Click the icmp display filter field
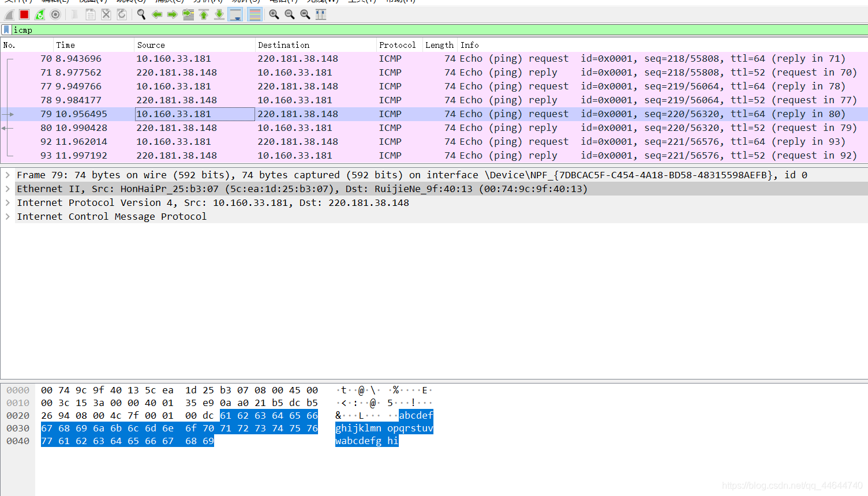This screenshot has width=868, height=496. click(439, 30)
